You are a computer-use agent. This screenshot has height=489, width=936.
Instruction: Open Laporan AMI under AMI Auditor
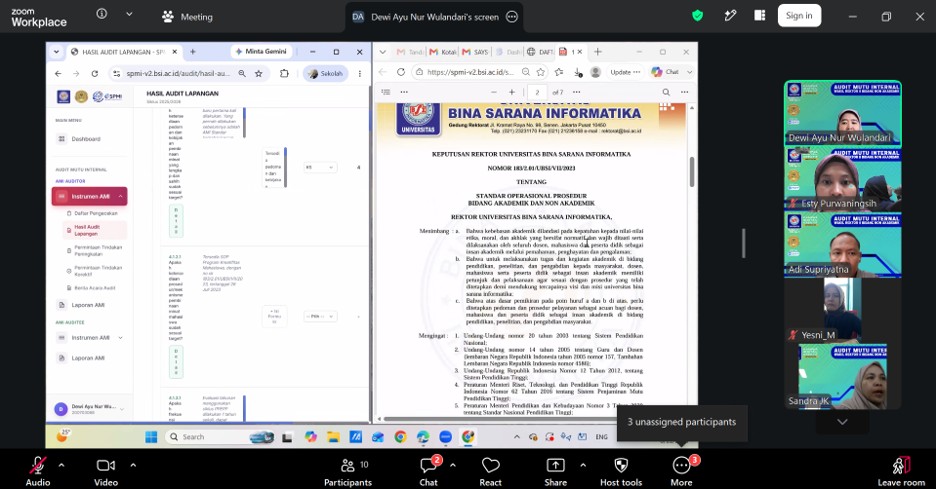click(x=87, y=305)
